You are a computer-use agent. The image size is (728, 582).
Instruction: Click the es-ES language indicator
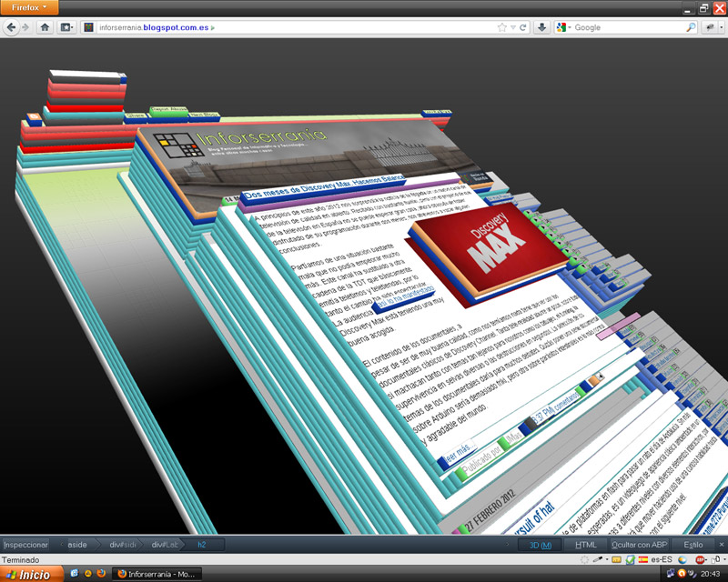pos(662,560)
